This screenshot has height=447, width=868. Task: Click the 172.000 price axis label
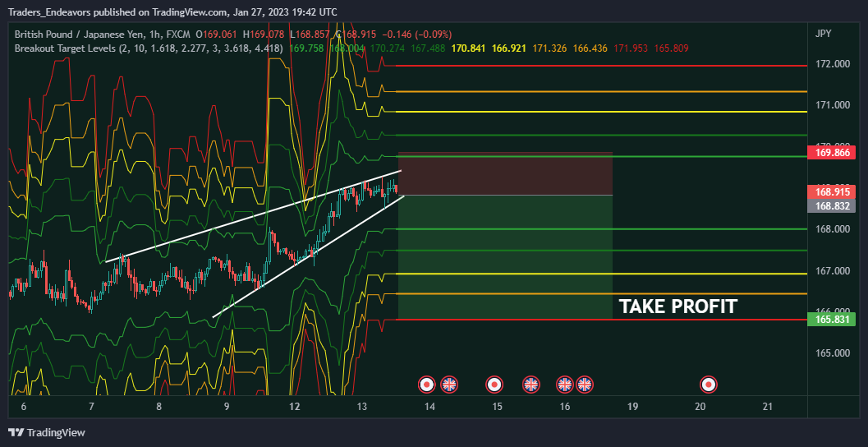coord(834,64)
